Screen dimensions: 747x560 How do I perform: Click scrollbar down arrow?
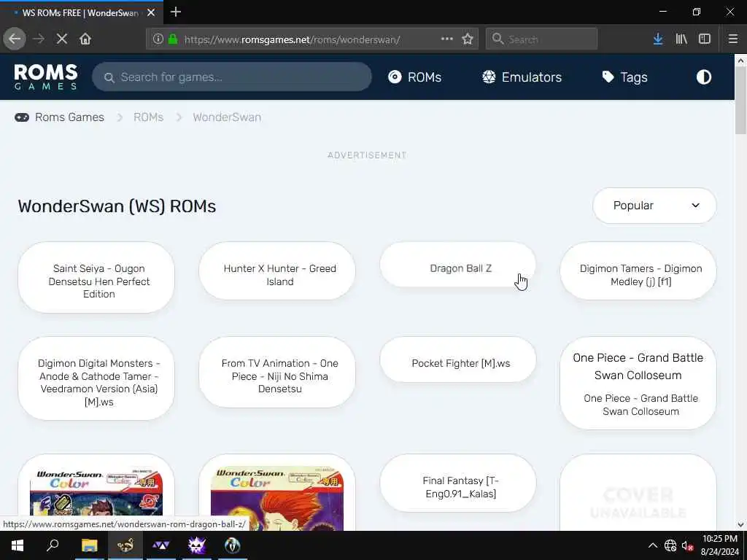(740, 525)
